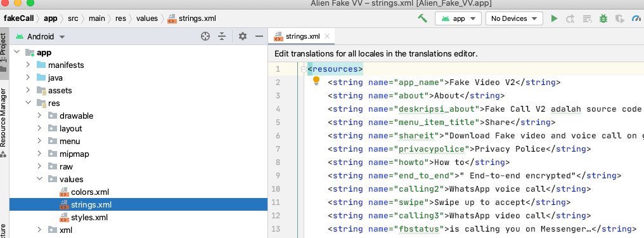Image resolution: width=644 pixels, height=238 pixels.
Task: Click the Edit translations banner text
Action: tap(376, 54)
